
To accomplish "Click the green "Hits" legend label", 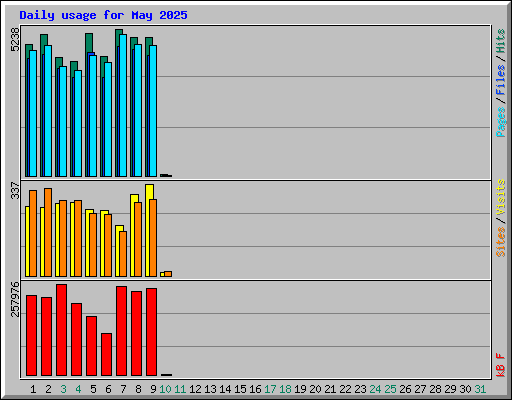I will coord(501,41).
